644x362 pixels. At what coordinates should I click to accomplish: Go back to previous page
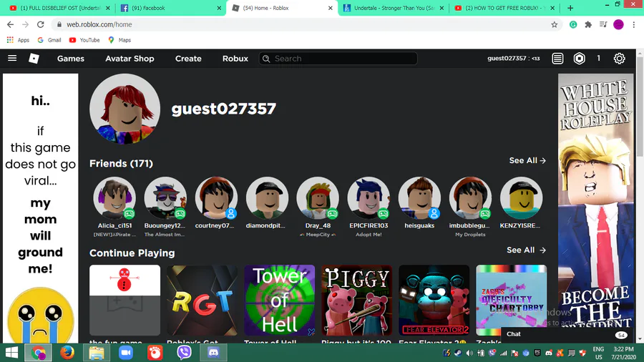coord(10,24)
